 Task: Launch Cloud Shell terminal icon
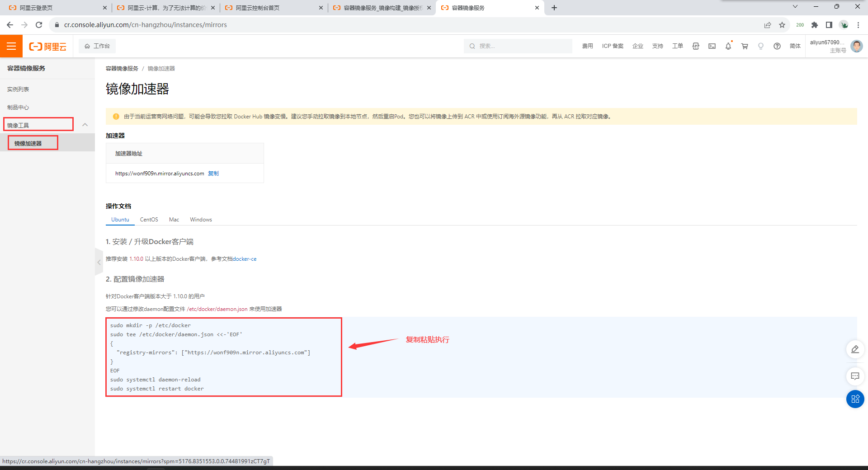[712, 46]
